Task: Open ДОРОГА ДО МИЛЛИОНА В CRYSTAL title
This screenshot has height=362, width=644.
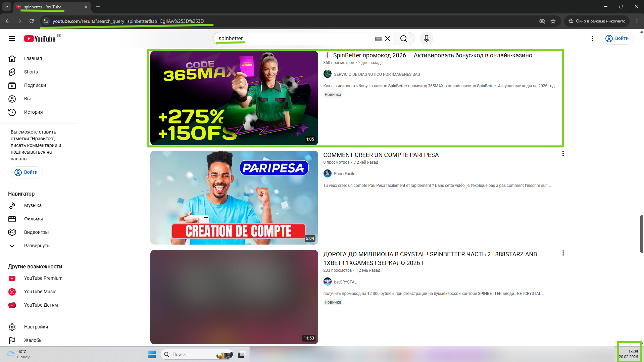Action: pos(430,259)
